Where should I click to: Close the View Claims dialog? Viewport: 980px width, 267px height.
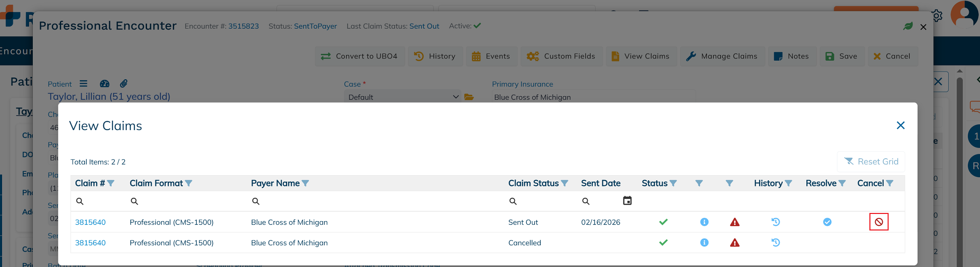[x=900, y=125]
